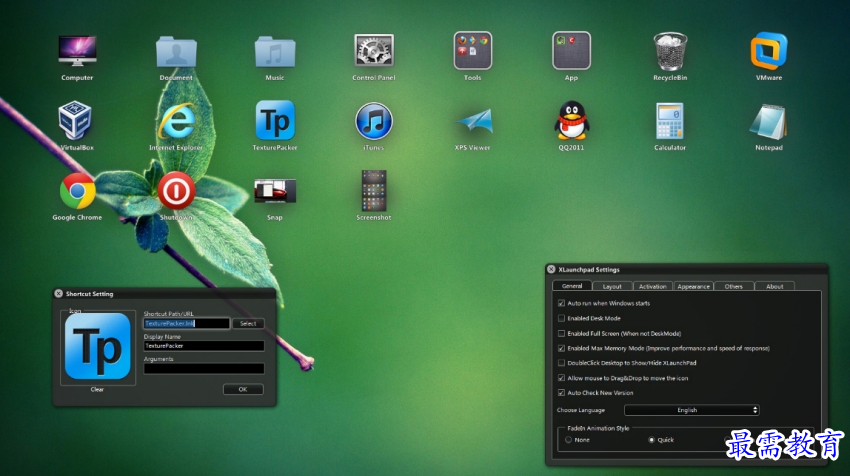Switch to the Layout tab
850x476 pixels.
coord(612,286)
